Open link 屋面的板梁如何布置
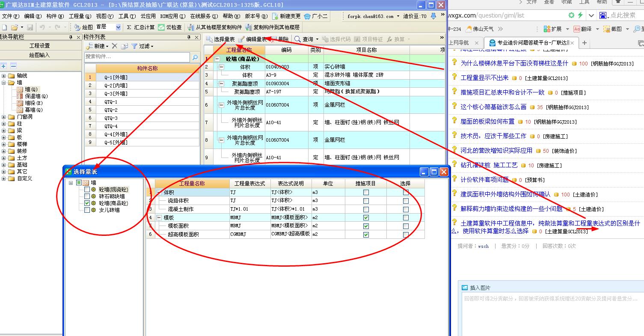The width and height of the screenshot is (644, 336). (487, 122)
